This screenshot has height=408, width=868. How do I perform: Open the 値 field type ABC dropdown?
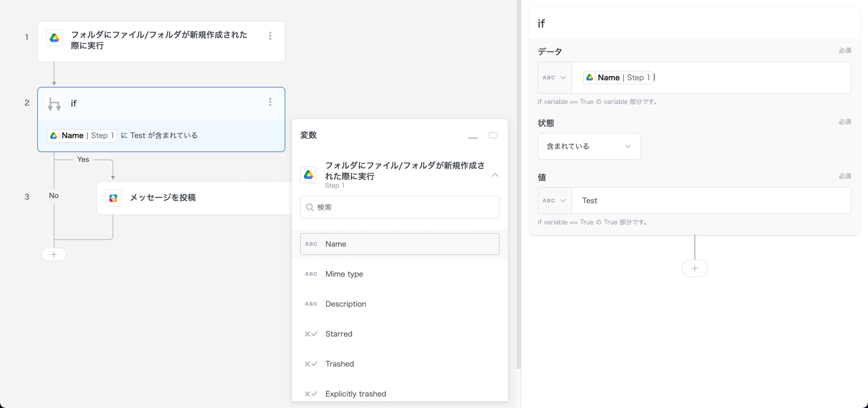554,201
